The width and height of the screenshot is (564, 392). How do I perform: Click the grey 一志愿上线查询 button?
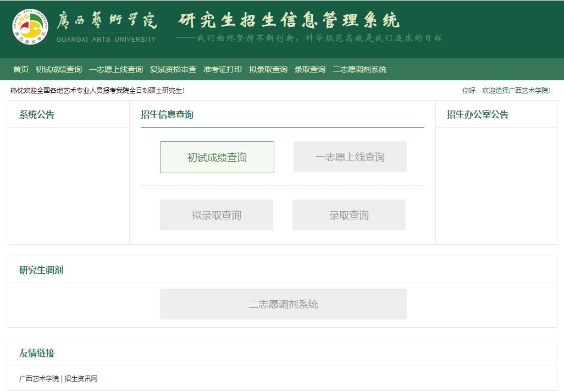pos(350,157)
